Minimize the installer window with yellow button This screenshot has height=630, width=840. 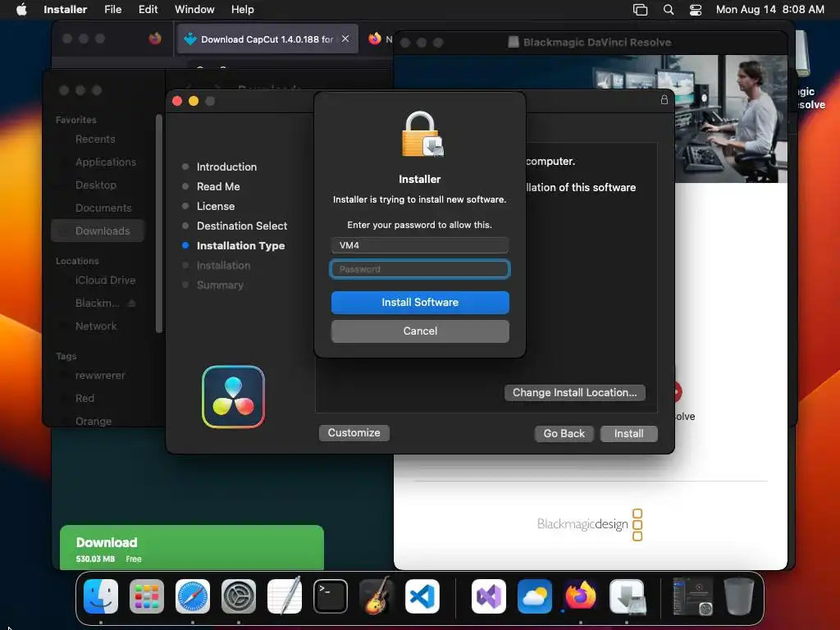[194, 101]
